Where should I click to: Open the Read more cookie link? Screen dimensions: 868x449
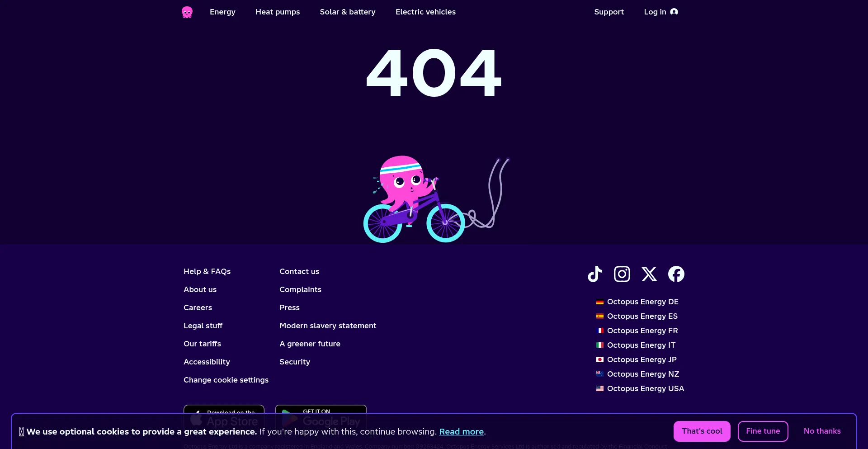coord(462,432)
